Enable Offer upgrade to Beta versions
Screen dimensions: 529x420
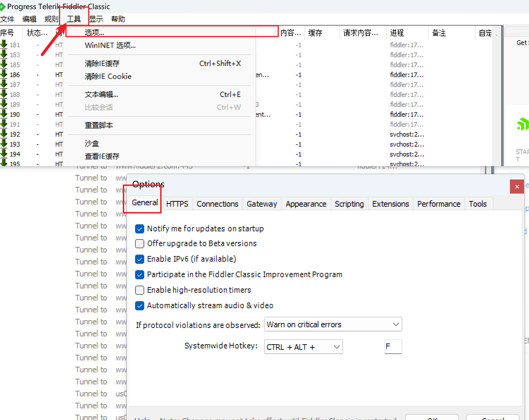[140, 244]
